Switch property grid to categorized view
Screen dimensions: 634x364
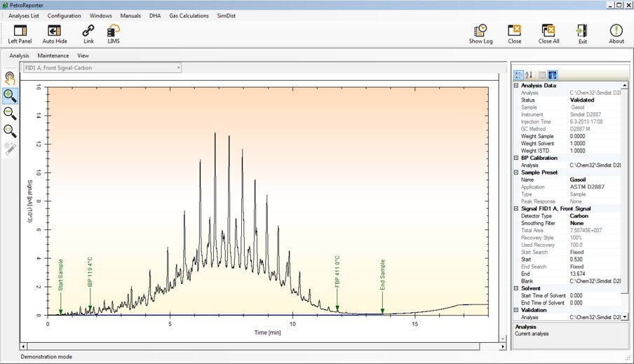[x=518, y=75]
